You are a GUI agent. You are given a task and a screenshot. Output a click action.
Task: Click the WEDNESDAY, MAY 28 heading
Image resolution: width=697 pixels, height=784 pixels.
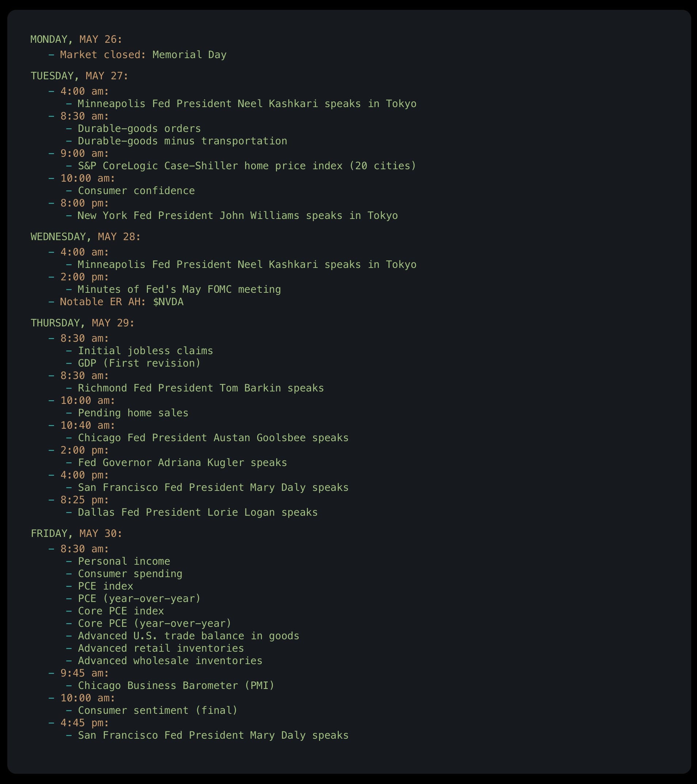click(85, 236)
